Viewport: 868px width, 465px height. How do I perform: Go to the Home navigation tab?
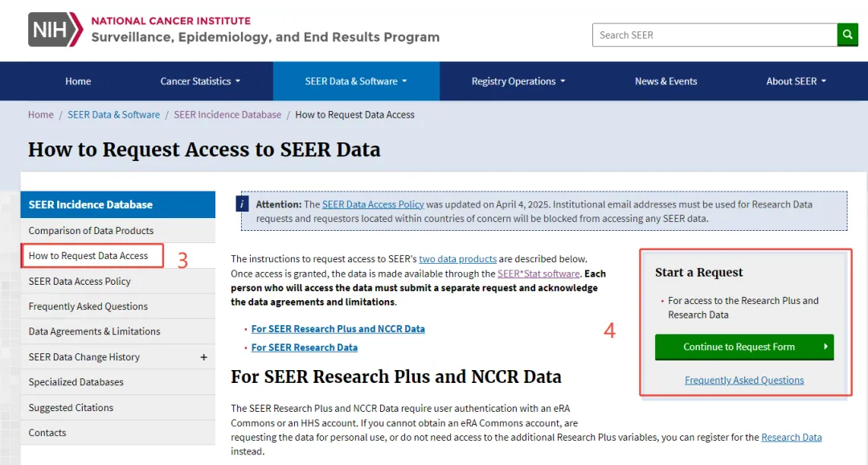(78, 81)
